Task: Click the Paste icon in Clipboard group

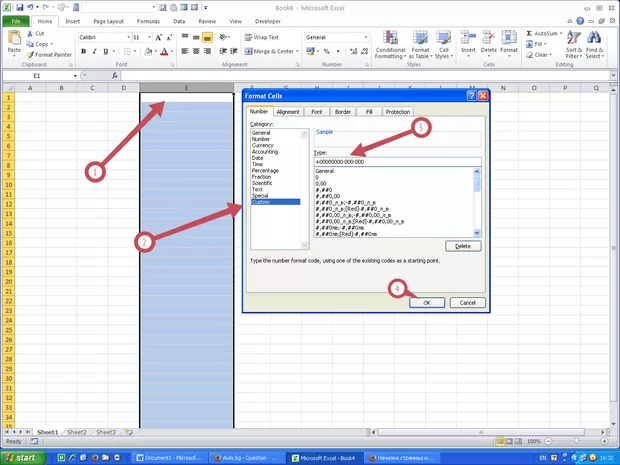Action: tap(14, 40)
